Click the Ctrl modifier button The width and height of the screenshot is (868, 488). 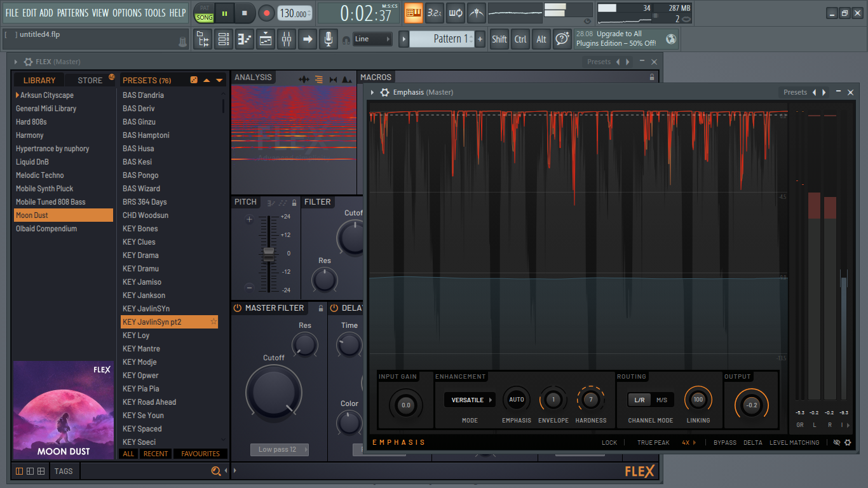(520, 39)
